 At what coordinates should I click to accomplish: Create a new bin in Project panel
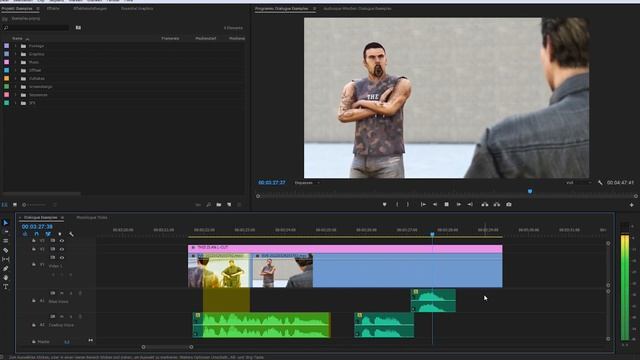click(219, 204)
